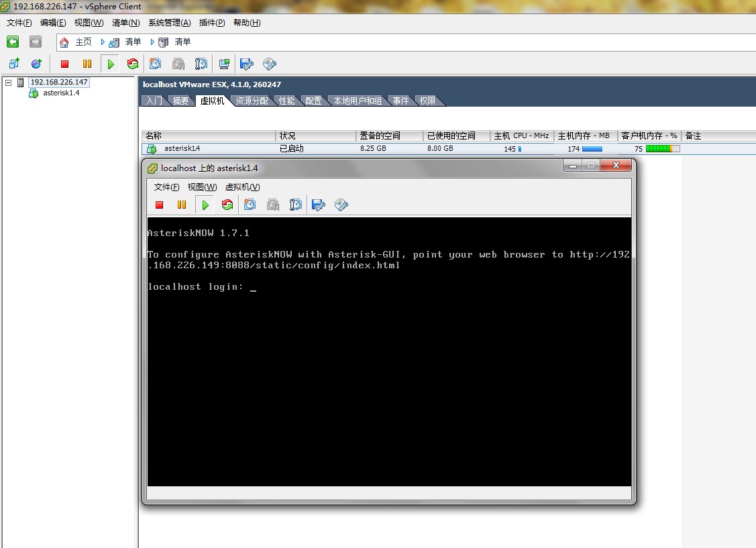
Task: Sort by 置备的空间 column header
Action: [x=389, y=136]
